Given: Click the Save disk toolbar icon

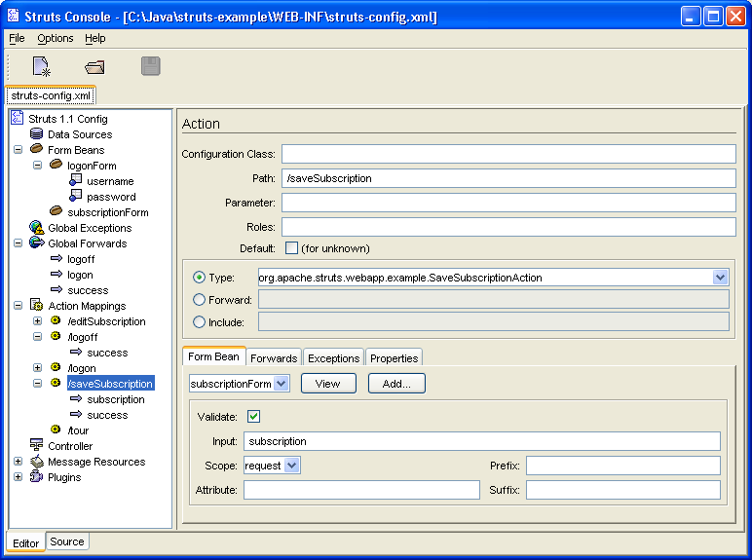Looking at the screenshot, I should (x=150, y=66).
